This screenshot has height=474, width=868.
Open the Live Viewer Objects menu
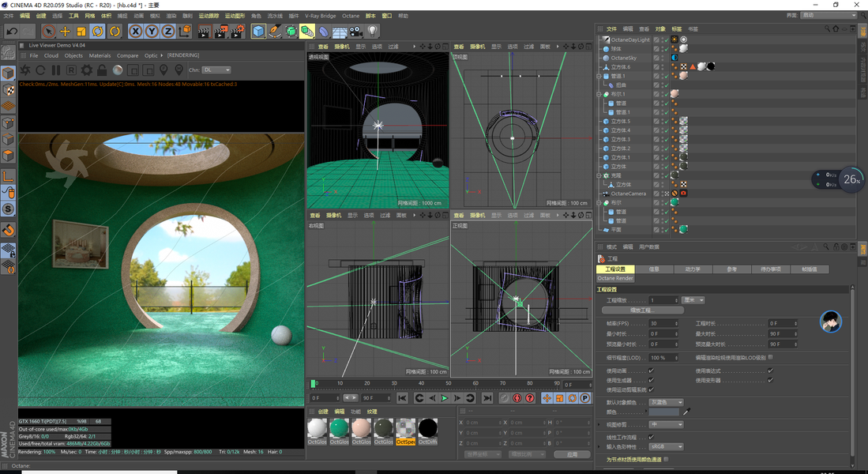(73, 55)
